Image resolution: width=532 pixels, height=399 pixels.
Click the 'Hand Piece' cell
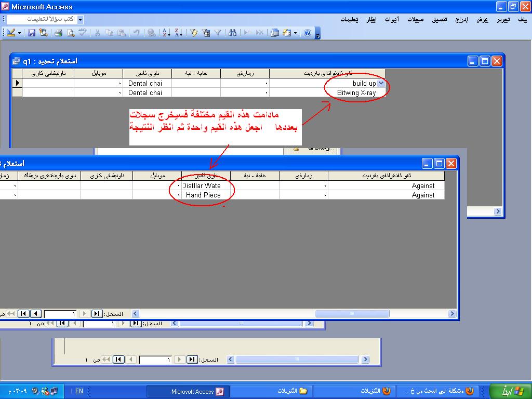point(206,195)
